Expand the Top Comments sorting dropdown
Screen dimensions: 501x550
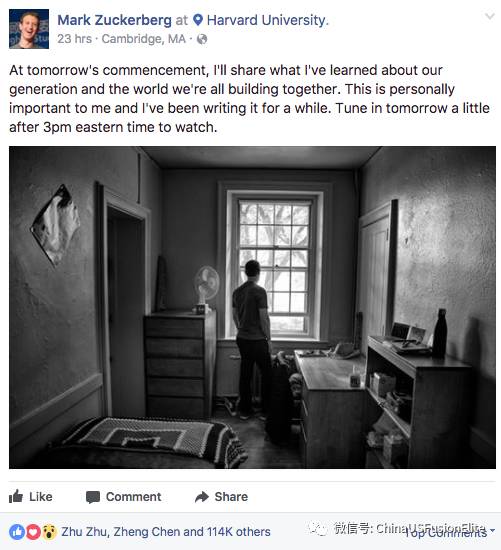coord(450,532)
